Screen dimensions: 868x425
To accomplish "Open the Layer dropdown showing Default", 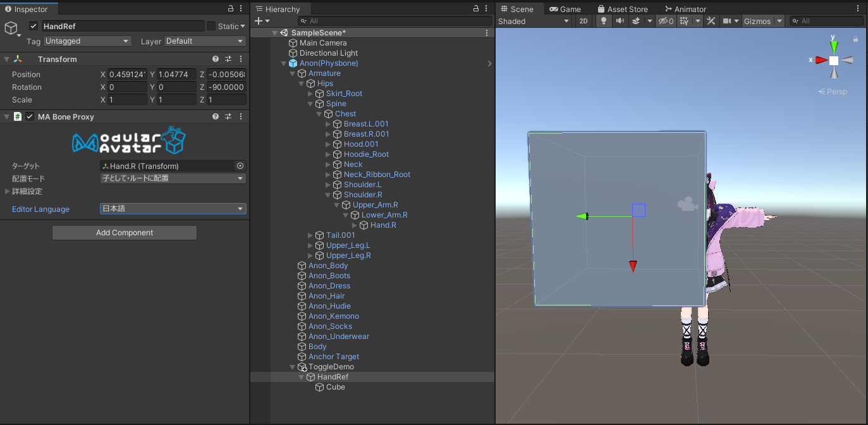I will point(205,41).
